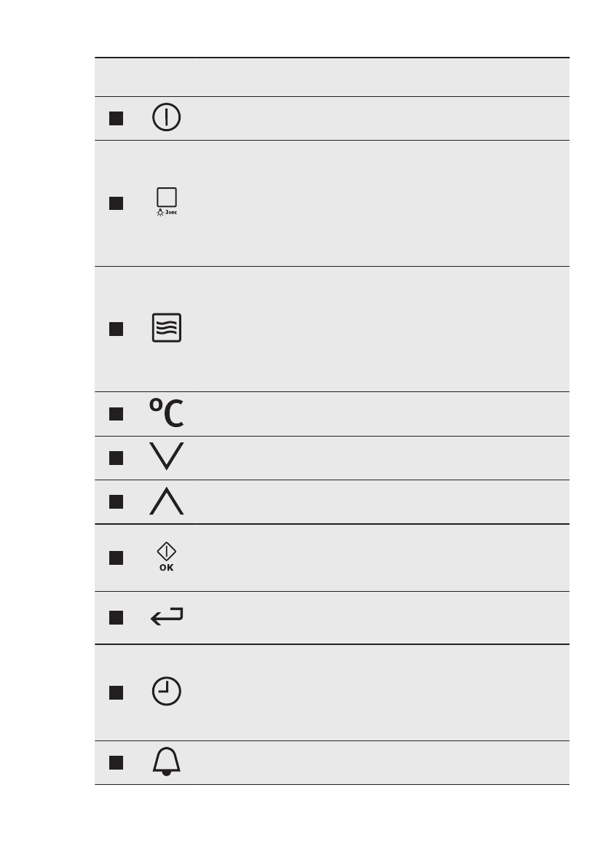Click black square beside the return arrow
Viewport: 611px width, 868px height.
coord(115,618)
